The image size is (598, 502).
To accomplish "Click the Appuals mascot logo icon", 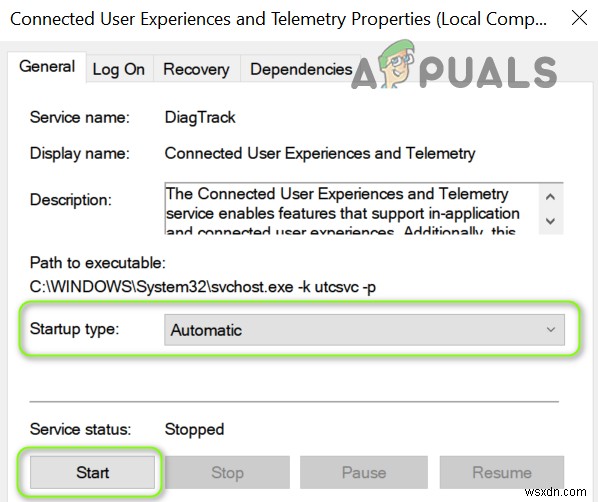I will pyautogui.click(x=397, y=63).
